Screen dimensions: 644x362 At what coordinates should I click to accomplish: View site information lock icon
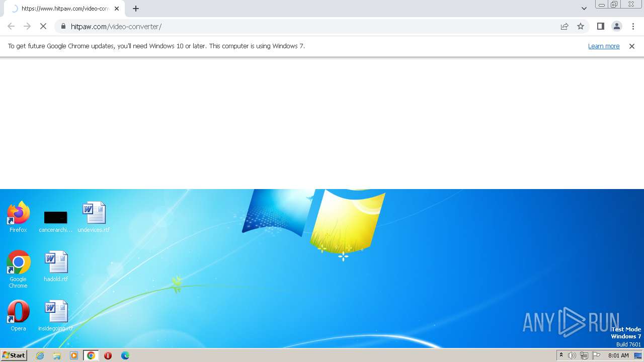63,26
